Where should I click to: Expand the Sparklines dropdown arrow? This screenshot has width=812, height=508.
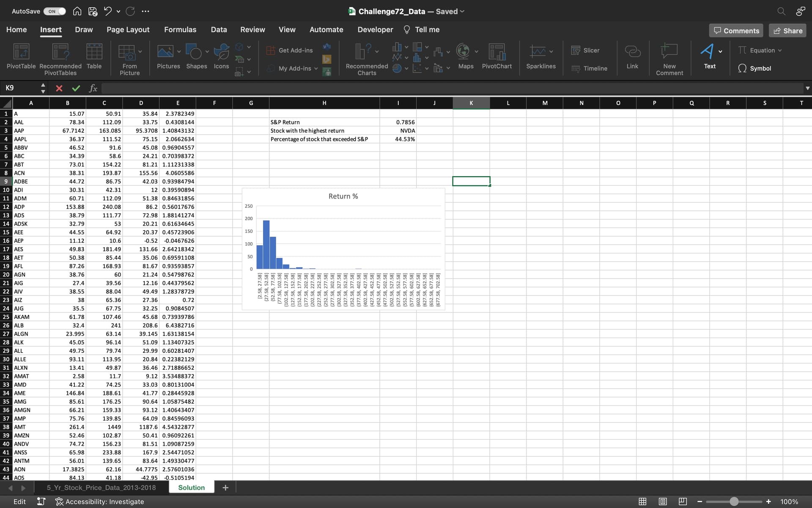point(551,52)
